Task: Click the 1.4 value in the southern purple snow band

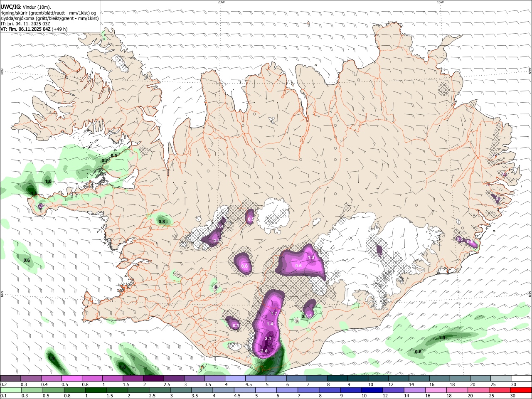Action: point(270,324)
